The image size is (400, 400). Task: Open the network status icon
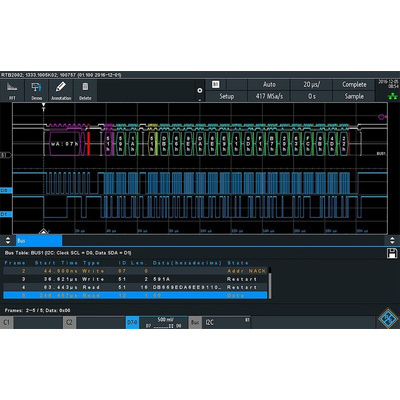(392, 97)
